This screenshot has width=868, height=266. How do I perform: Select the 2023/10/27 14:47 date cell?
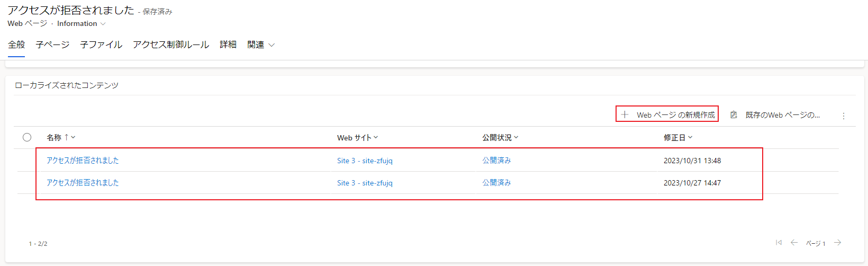tap(692, 183)
